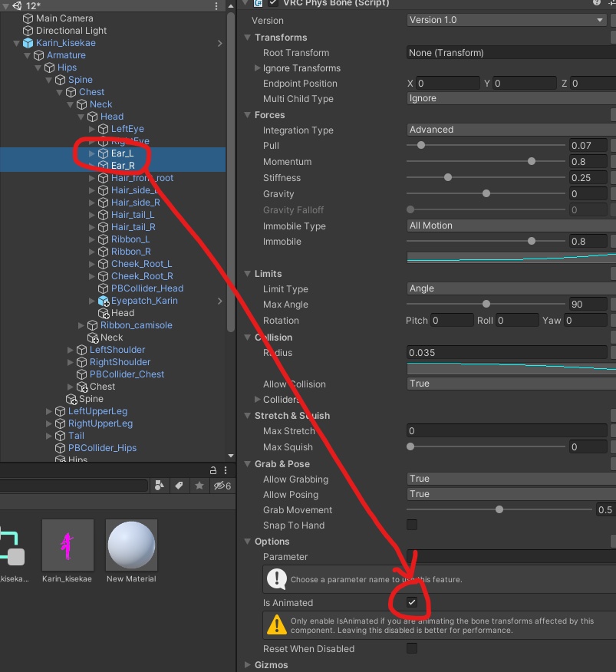Toggle the Project panel lock icon
The width and height of the screenshot is (616, 672).
(x=212, y=470)
